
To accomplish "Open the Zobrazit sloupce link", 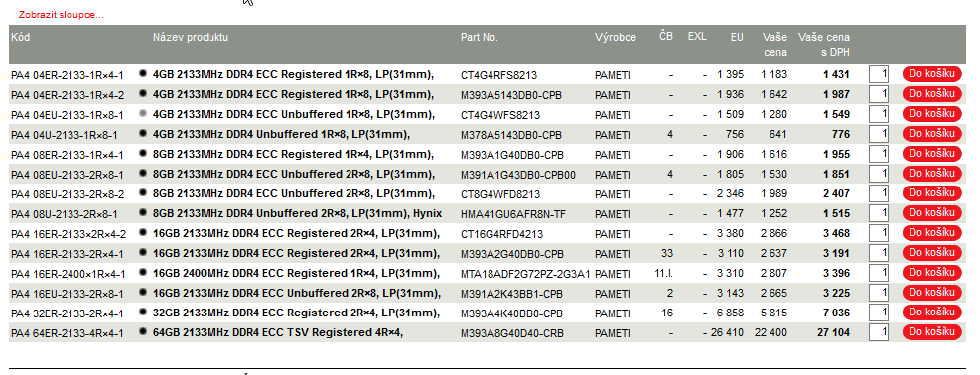I will pos(62,14).
